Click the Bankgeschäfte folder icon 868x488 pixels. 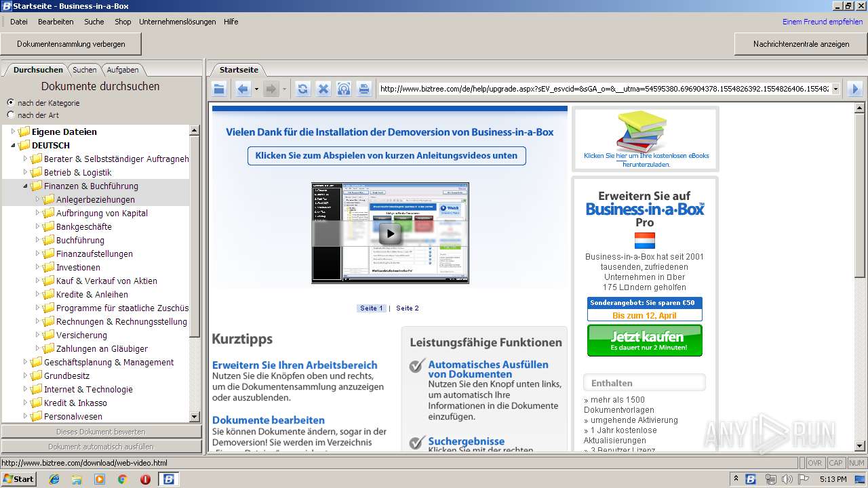(x=49, y=226)
